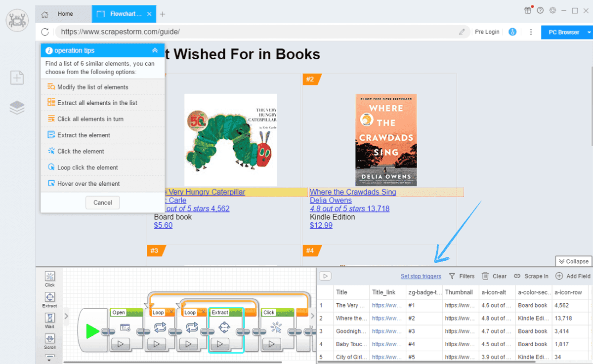Image resolution: width=593 pixels, height=364 pixels.
Task: Run the flowchart with green start arrow
Action: [92, 331]
